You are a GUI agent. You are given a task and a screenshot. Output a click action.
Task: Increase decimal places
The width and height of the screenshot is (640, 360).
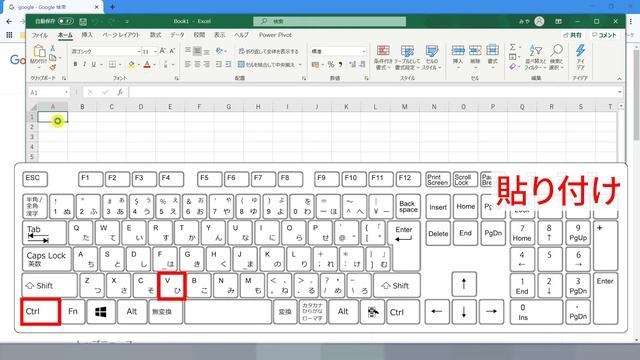coord(353,64)
